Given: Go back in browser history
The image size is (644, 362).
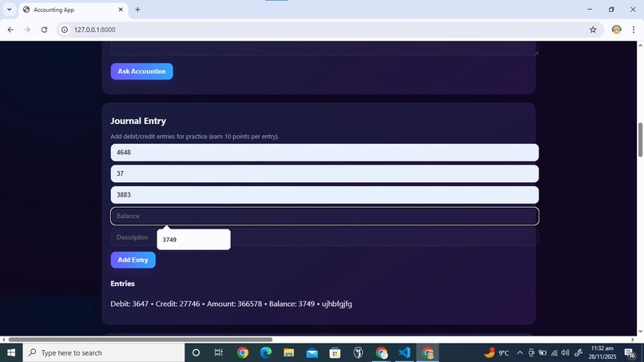Looking at the screenshot, I should (10, 30).
